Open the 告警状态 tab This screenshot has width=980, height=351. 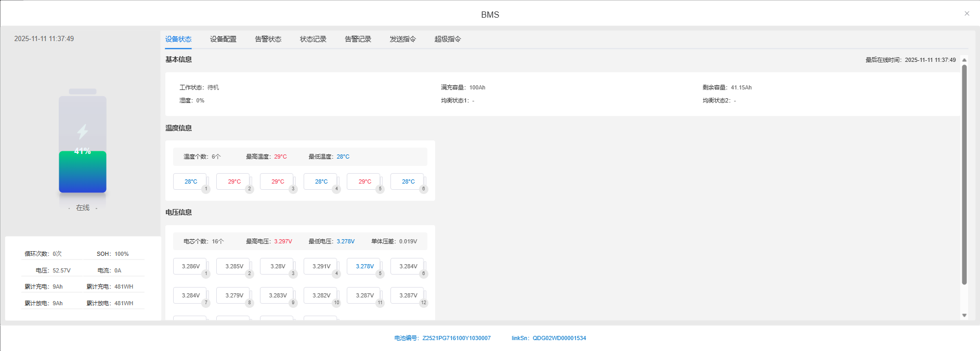(x=268, y=39)
